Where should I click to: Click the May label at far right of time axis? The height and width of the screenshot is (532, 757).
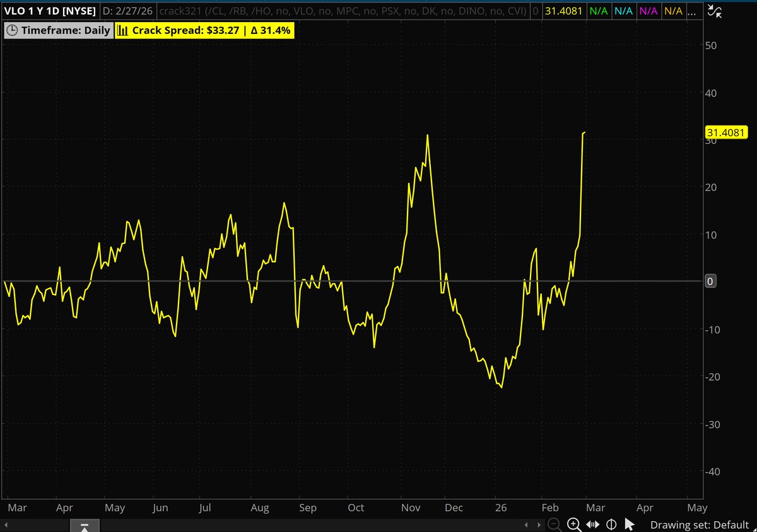click(697, 507)
